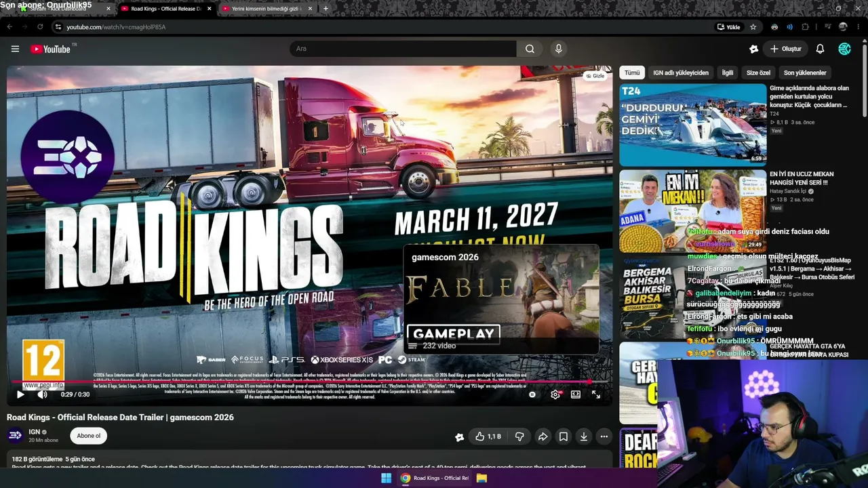Click the Oluştur create button

point(785,49)
